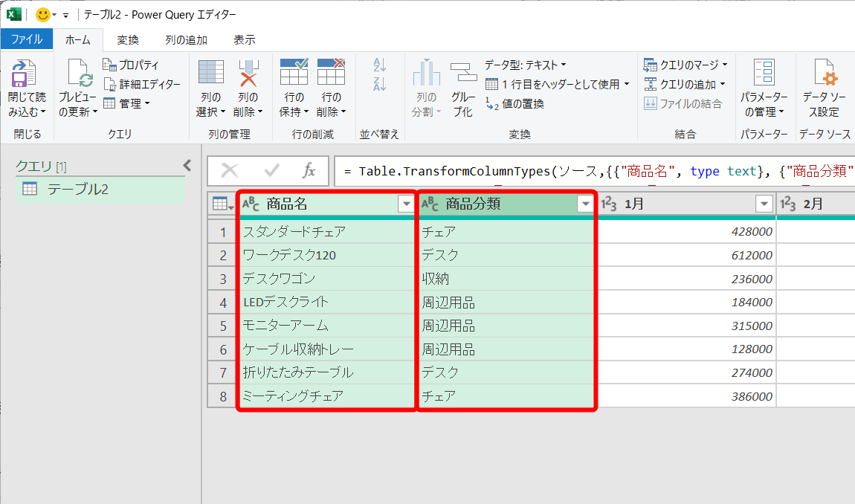Click the 商品分類 column data type icon
The height and width of the screenshot is (504, 855).
point(430,204)
